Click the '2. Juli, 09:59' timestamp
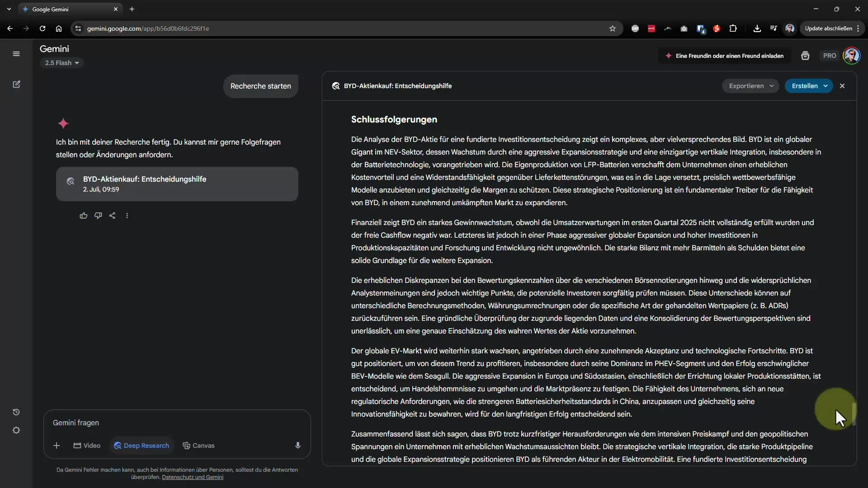This screenshot has width=868, height=488. point(101,189)
